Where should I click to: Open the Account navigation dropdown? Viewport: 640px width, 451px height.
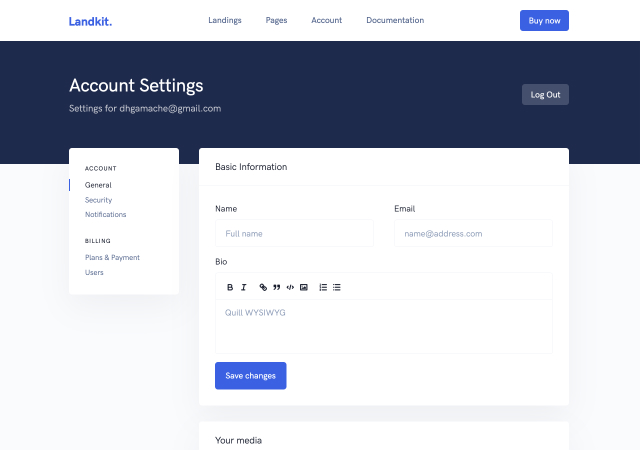326,20
